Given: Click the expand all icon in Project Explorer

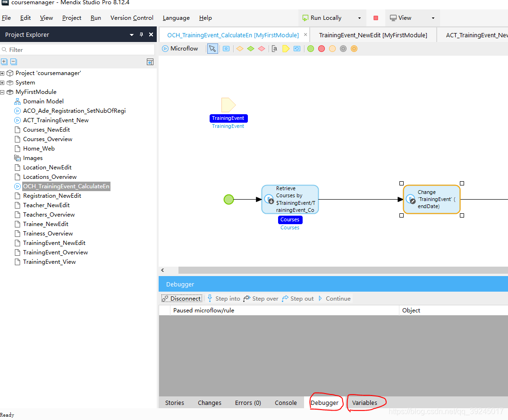Looking at the screenshot, I should pos(4,62).
